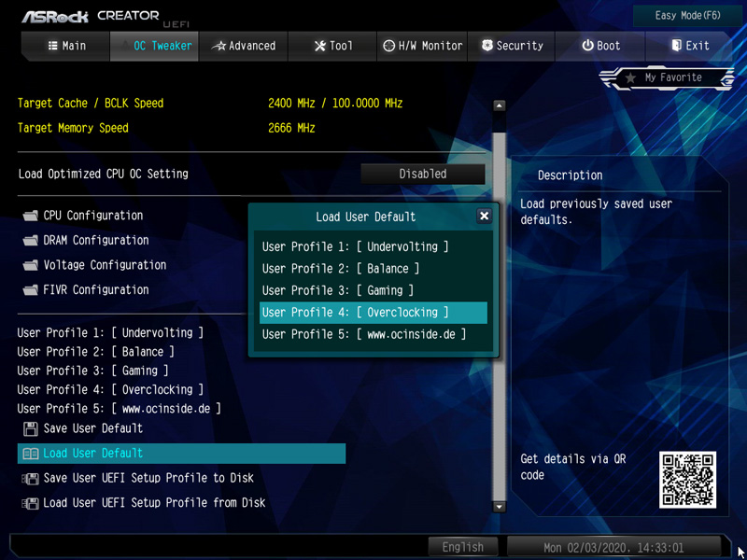Switch to the Advanced tab
This screenshot has height=560, width=747.
[x=244, y=46]
